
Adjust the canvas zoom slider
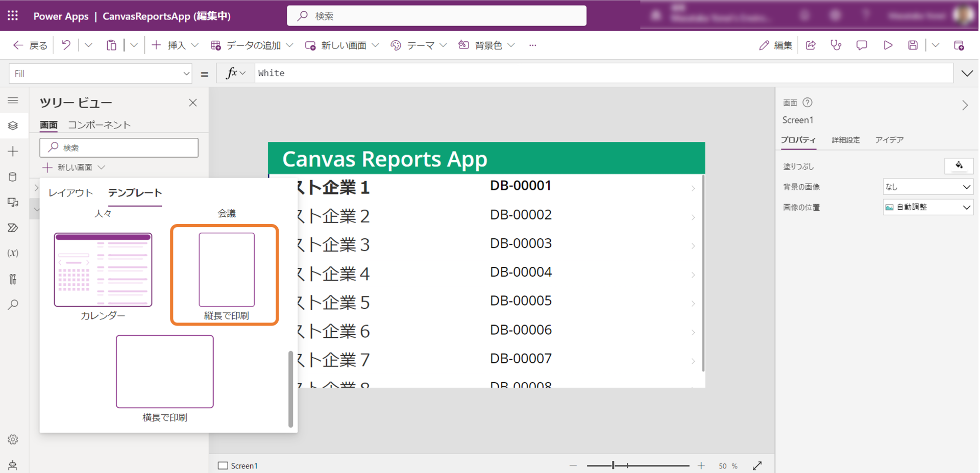[638, 465]
